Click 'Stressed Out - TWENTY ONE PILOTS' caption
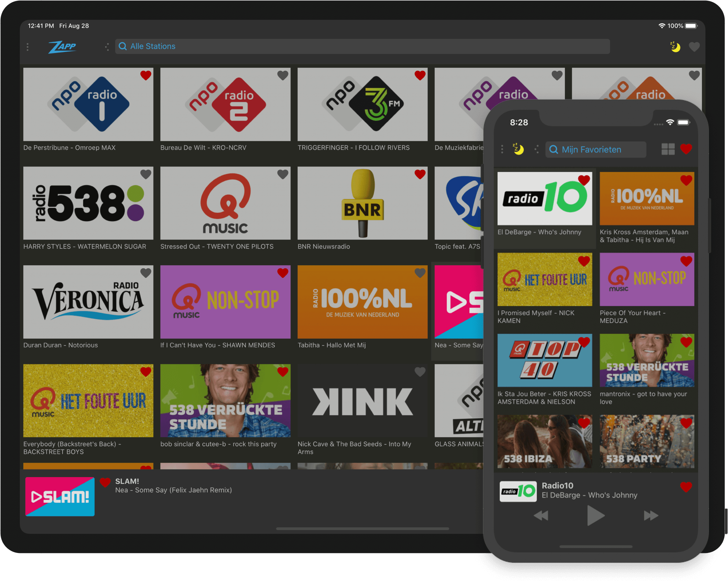 pos(217,246)
